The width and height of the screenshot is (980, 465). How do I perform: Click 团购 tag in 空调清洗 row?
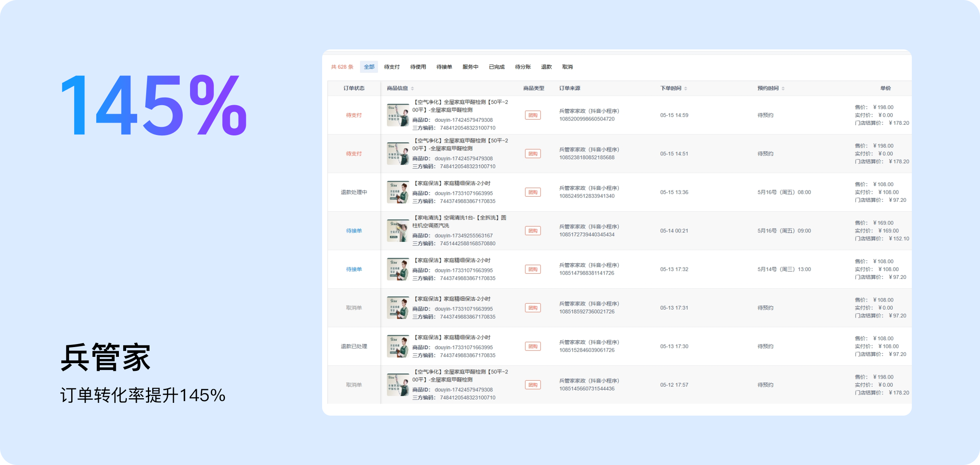click(x=533, y=231)
